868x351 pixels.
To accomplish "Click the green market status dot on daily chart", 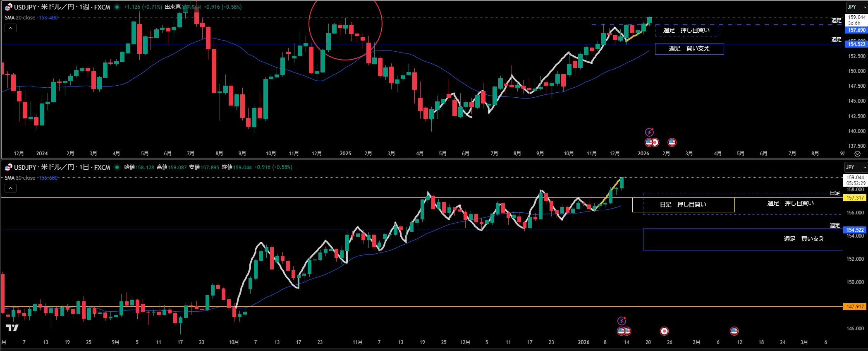I will [x=117, y=167].
